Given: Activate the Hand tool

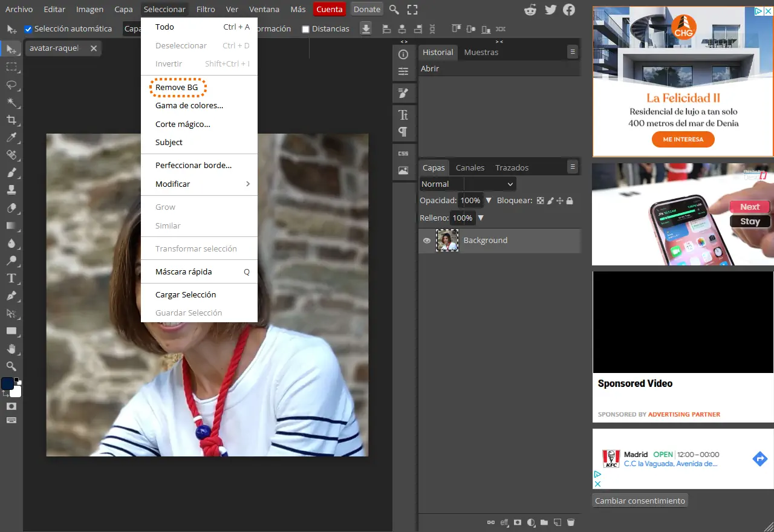Looking at the screenshot, I should [x=11, y=349].
